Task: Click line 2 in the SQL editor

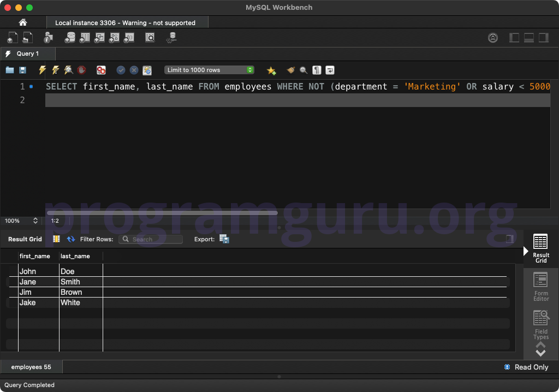Action: coord(298,100)
